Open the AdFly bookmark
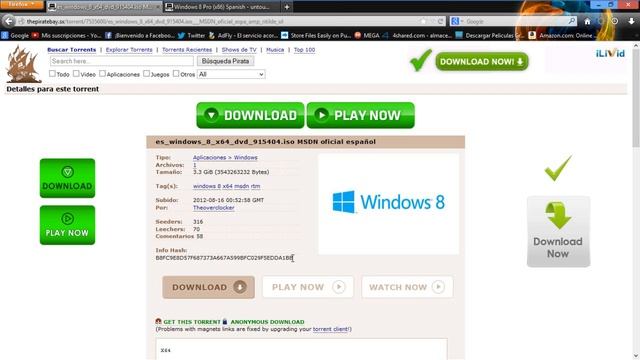Screen dimensions: 640x360 coord(243,36)
